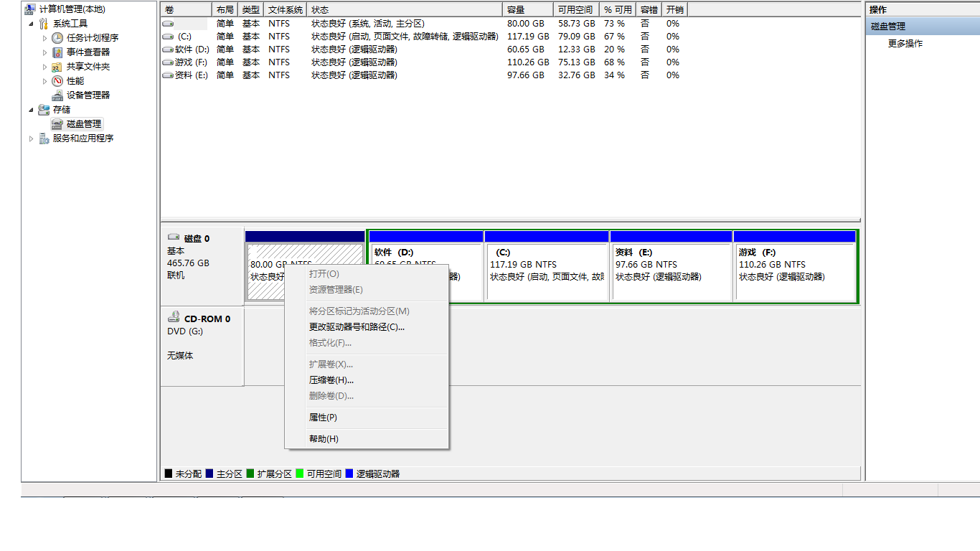The width and height of the screenshot is (980, 551).
Task: Click the 58.73 GB free space cell
Action: point(577,24)
